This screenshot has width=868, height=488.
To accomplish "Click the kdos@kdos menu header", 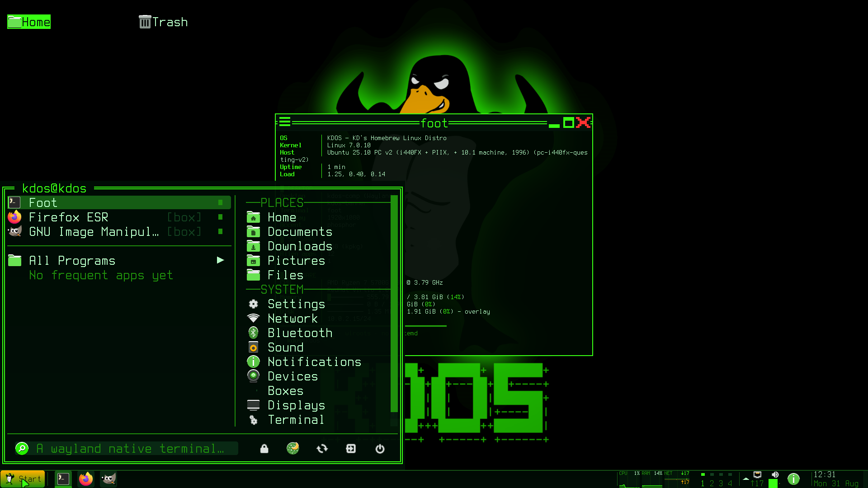I will pos(54,188).
